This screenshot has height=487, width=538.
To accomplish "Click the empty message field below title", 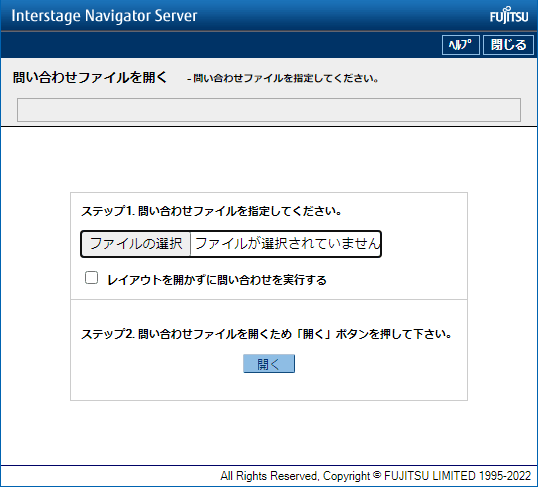I will [x=269, y=110].
